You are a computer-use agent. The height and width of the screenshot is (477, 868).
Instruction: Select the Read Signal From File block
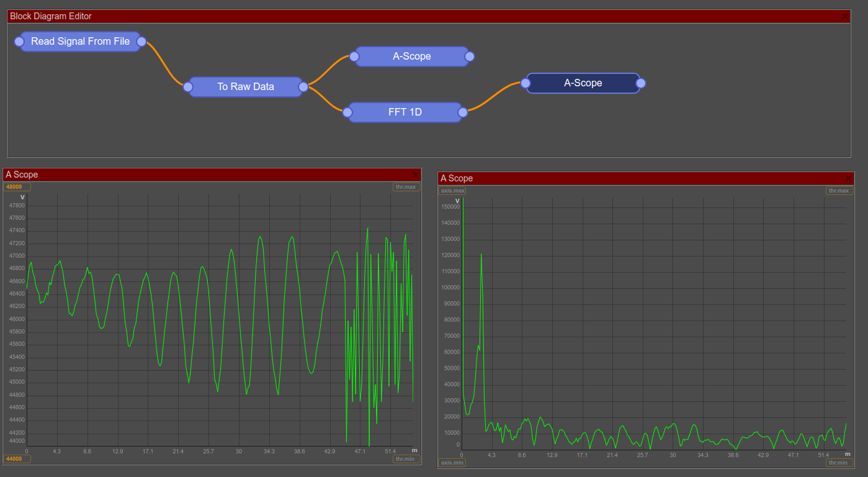coord(80,42)
